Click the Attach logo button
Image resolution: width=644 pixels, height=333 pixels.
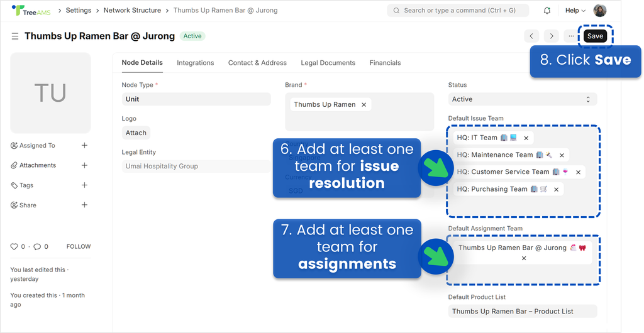[136, 133]
